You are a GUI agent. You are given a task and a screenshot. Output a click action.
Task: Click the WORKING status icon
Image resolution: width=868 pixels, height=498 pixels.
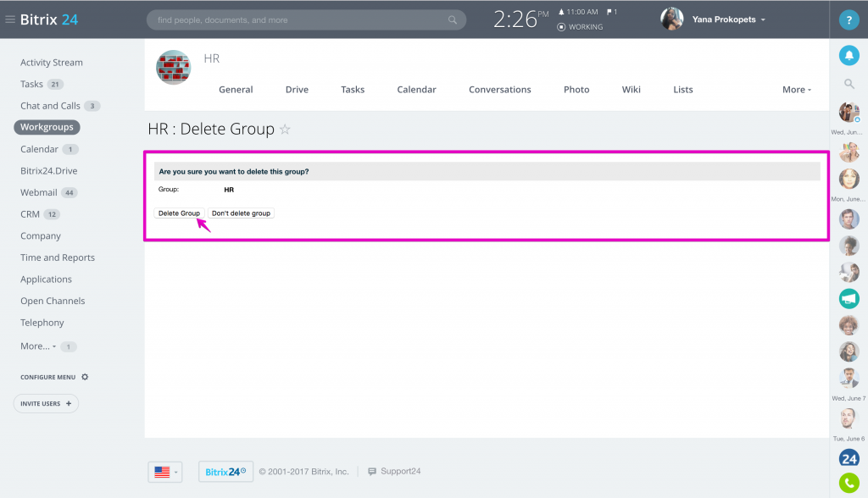[x=561, y=27]
